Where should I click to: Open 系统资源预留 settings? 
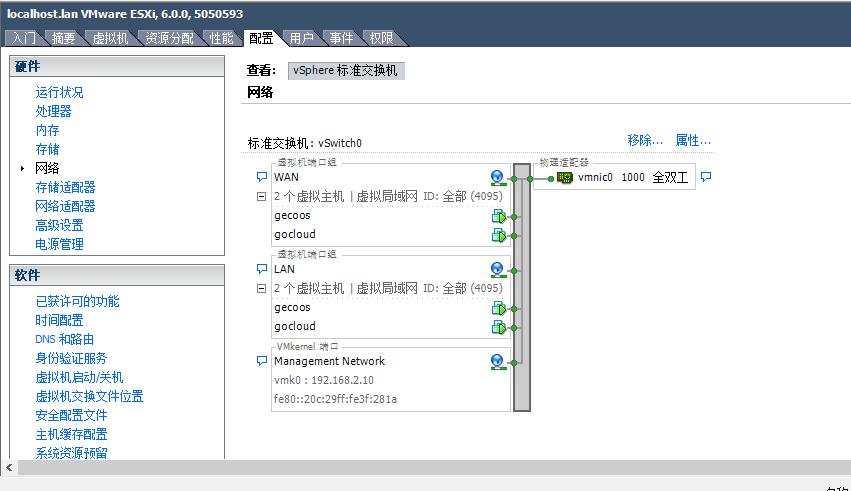coord(71,452)
